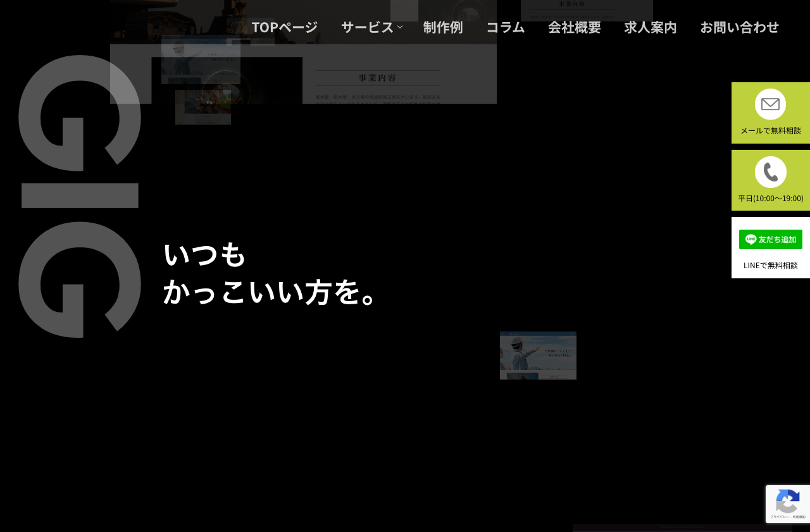810x532 pixels.
Task: Open the コラム page
Action: pos(505,27)
